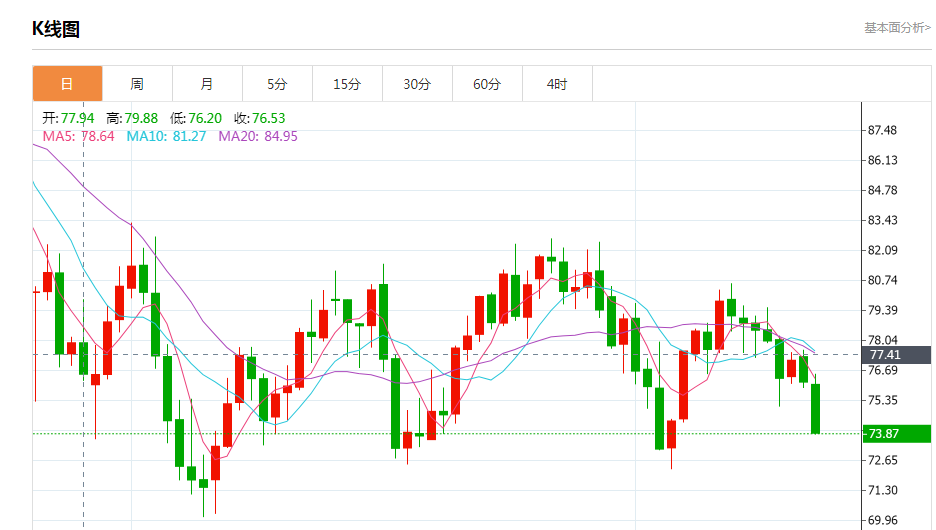Switch chart to the 5分 interval
Screen dimensions: 936x530
[277, 84]
